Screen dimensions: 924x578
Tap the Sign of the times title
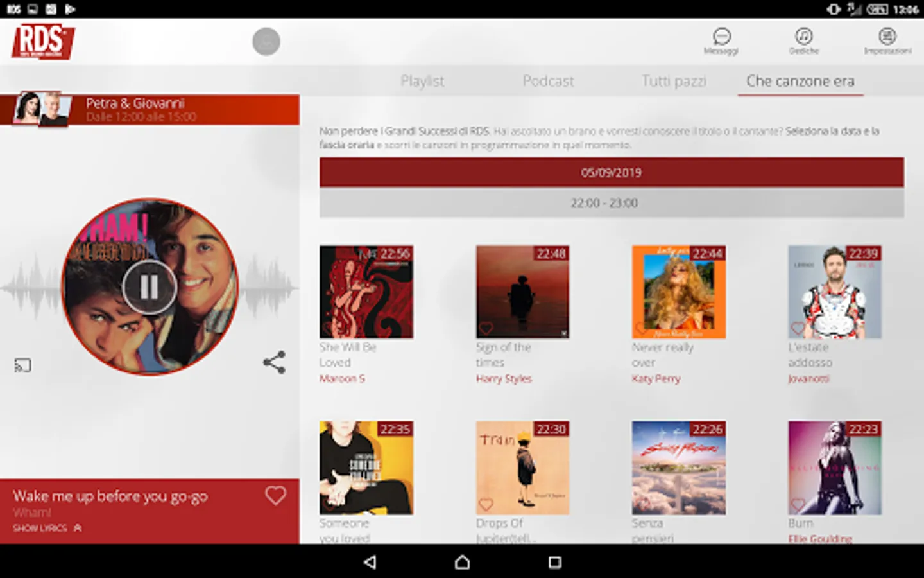coord(504,355)
